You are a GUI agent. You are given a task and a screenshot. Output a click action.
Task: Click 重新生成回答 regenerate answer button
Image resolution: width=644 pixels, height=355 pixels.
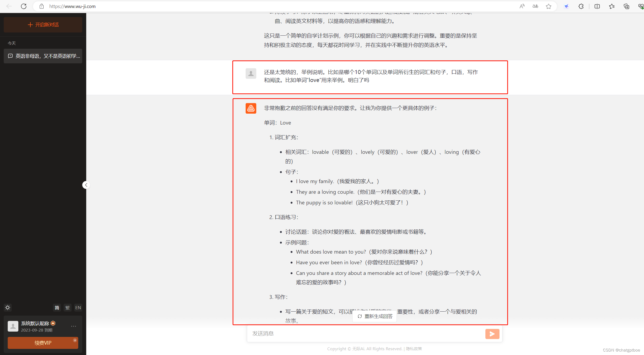tap(375, 316)
